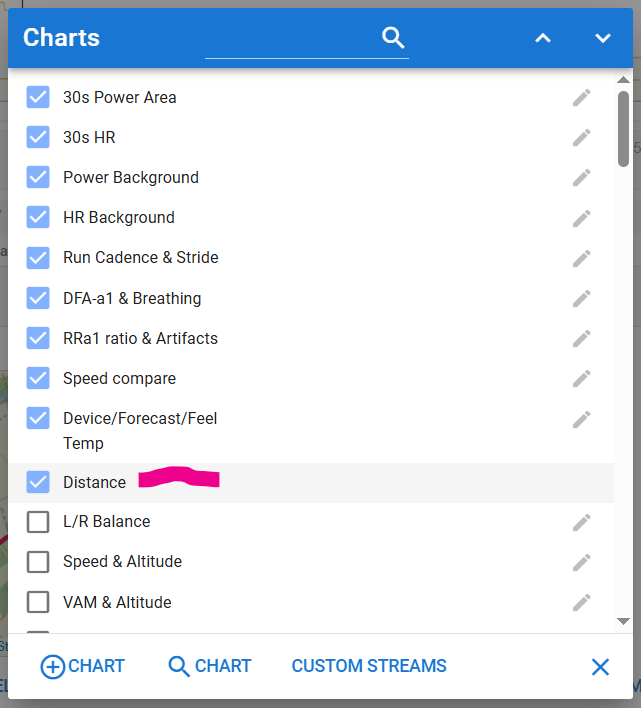Click the search magnifier in header
This screenshot has width=641, height=708.
[x=393, y=37]
